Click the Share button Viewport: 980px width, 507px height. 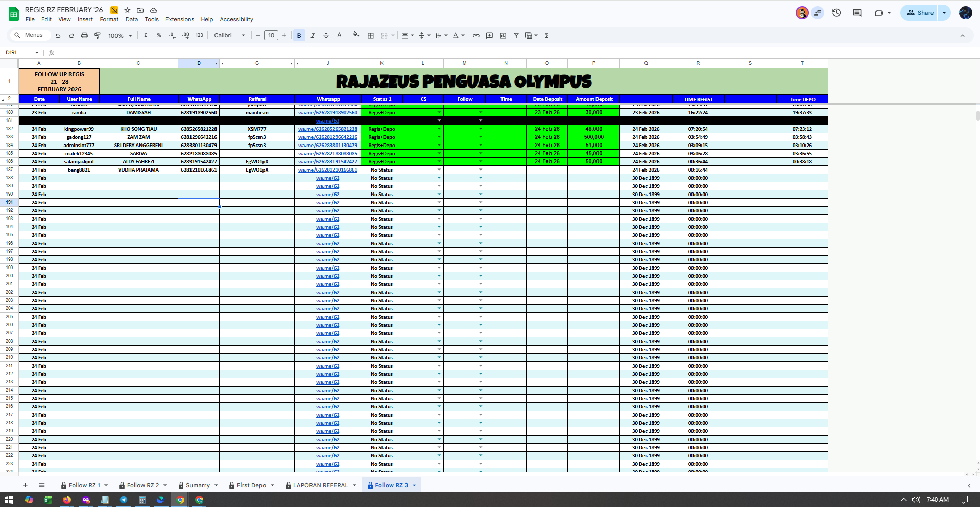[920, 13]
